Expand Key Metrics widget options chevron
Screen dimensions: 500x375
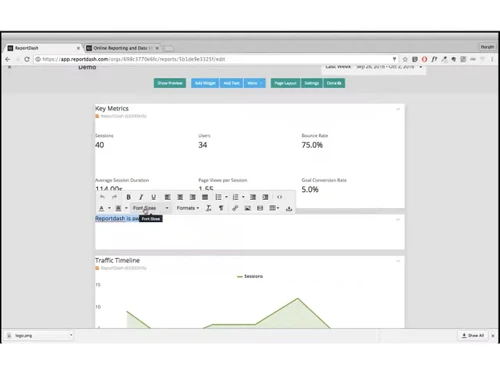click(x=398, y=109)
